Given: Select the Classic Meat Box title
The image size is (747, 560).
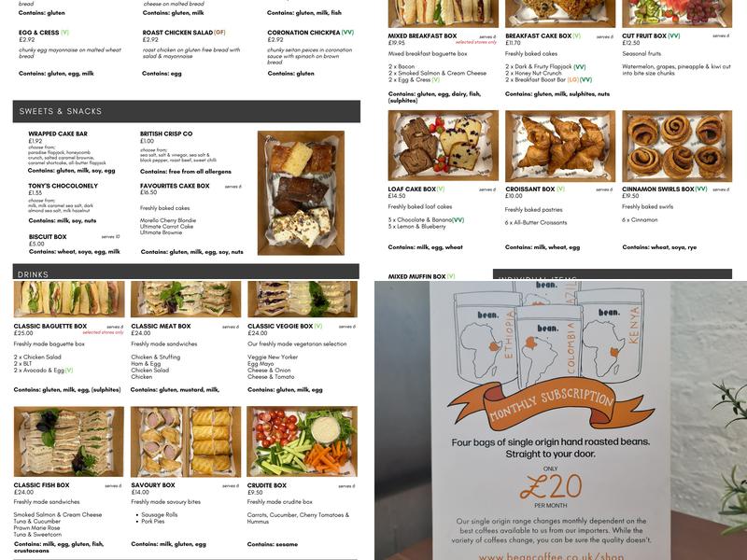Looking at the screenshot, I should point(161,326).
